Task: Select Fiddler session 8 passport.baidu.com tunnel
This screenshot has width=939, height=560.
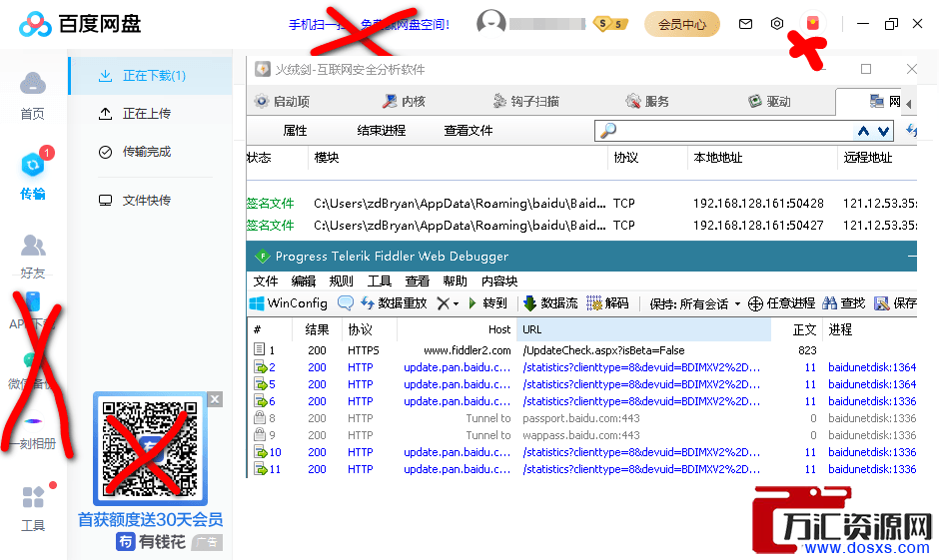Action: point(581,418)
